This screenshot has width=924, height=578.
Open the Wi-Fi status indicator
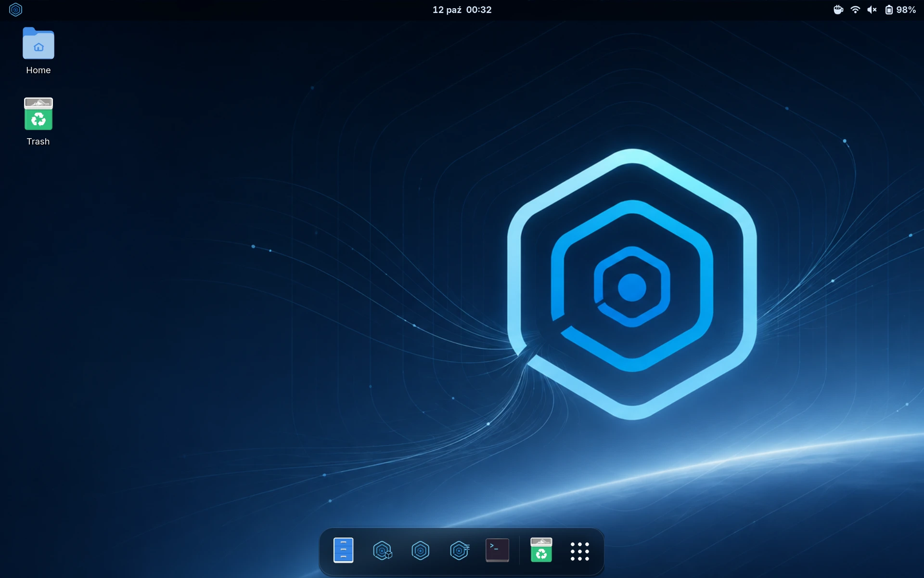tap(855, 10)
